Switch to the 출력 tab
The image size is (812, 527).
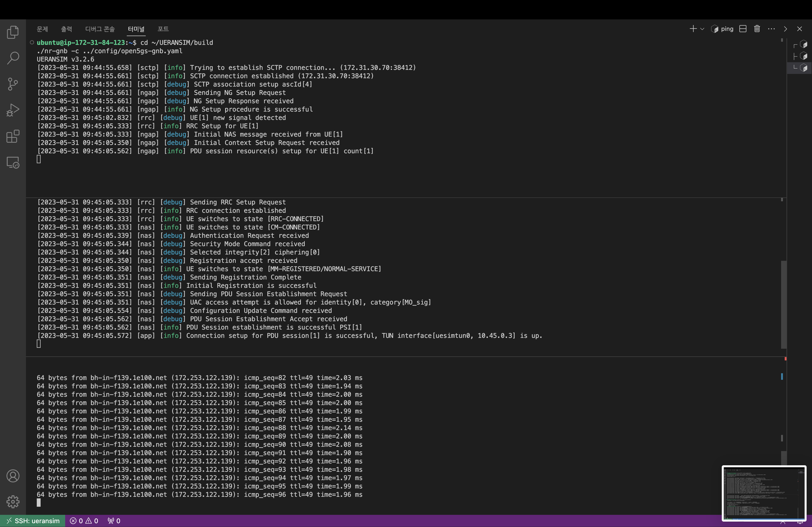(66, 29)
